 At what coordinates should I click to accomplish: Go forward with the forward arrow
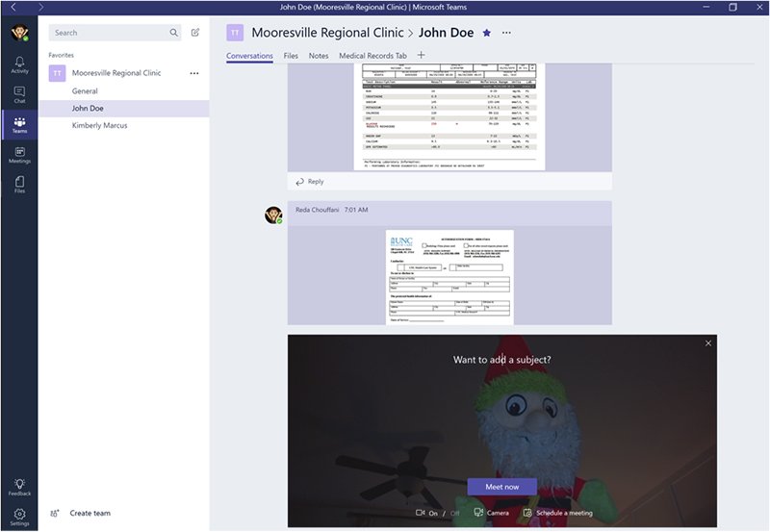pyautogui.click(x=40, y=7)
